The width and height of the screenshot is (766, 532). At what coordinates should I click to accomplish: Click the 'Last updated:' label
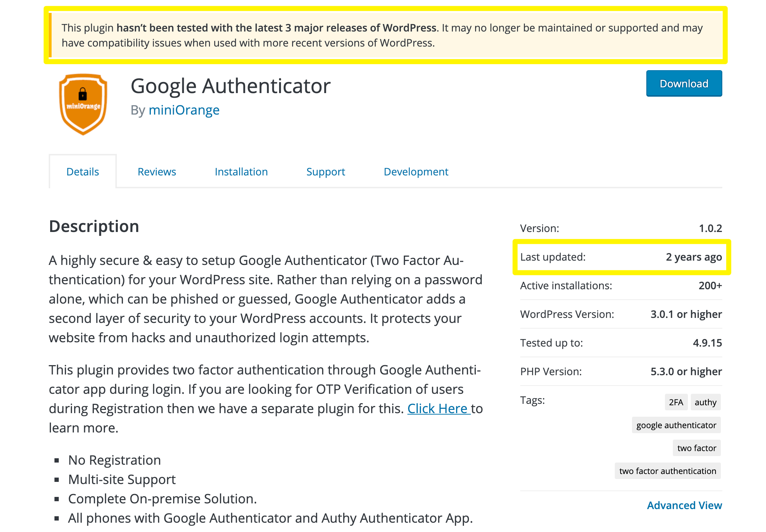[553, 257]
